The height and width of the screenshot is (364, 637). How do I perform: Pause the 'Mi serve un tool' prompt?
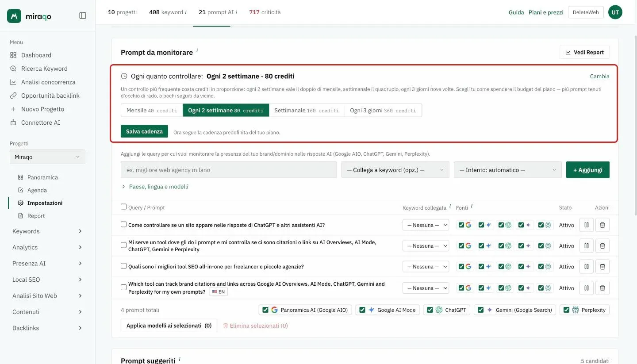point(587,246)
